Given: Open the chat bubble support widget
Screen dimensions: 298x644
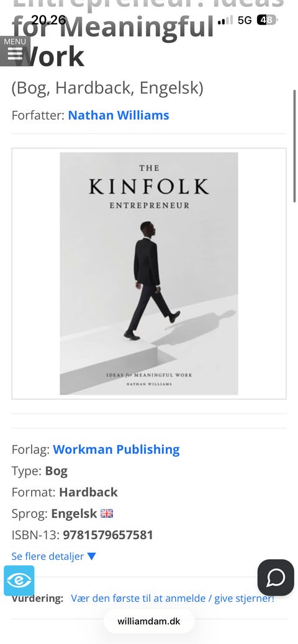Looking at the screenshot, I should pos(276,577).
